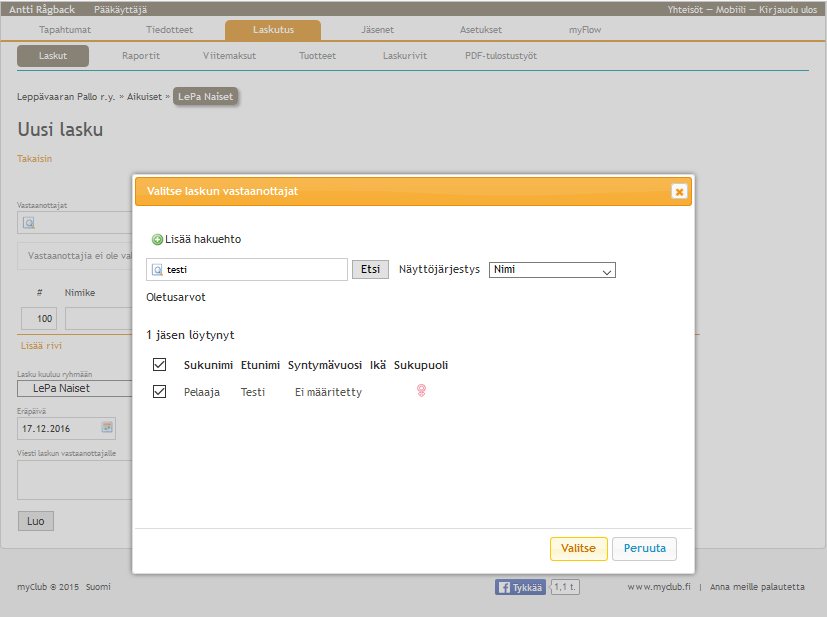Open the Näyttöjärjestys Nimi dropdown

coord(552,269)
